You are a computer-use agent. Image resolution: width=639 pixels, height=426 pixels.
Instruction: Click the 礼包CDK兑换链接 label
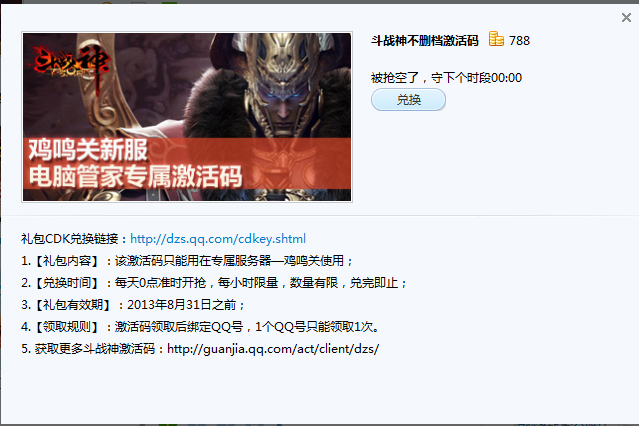click(75, 238)
